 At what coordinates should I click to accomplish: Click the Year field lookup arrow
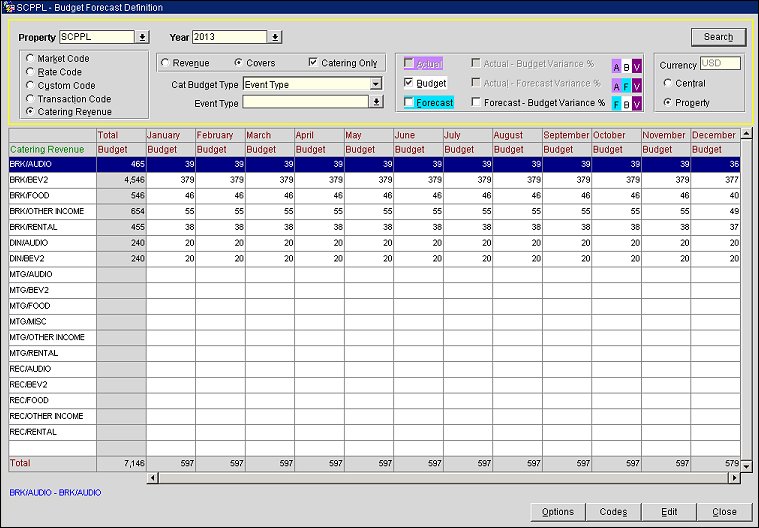point(275,37)
